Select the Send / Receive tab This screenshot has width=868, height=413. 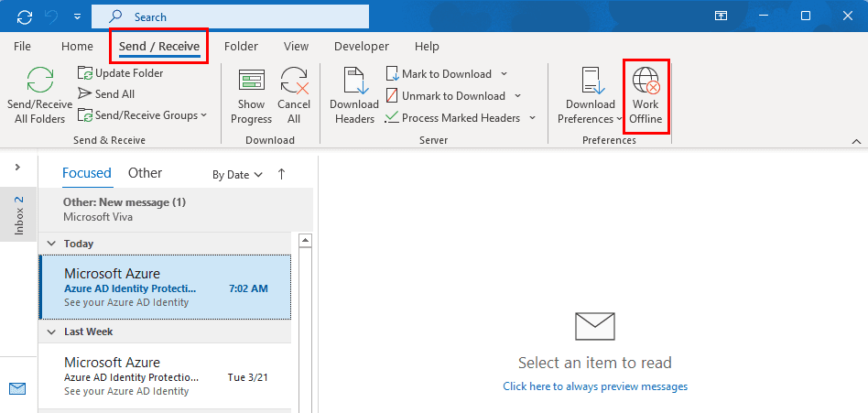pyautogui.click(x=159, y=47)
